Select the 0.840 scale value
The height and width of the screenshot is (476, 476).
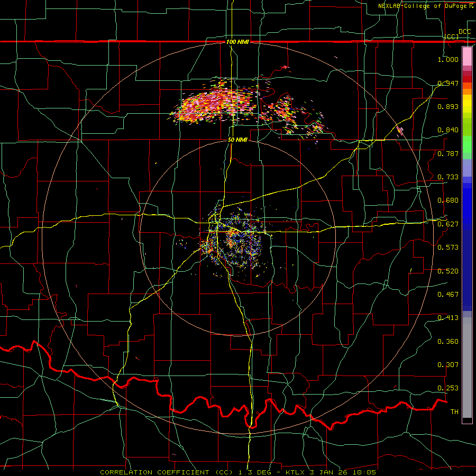[448, 130]
